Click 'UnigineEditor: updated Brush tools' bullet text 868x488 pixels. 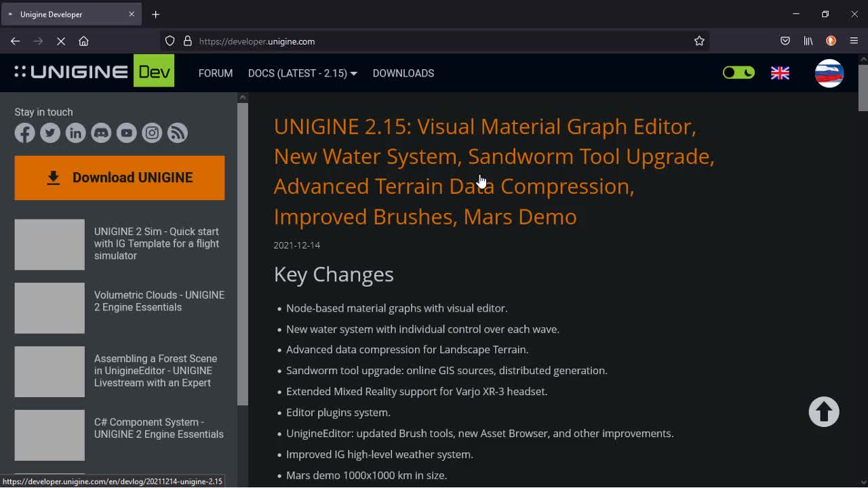[x=479, y=433]
